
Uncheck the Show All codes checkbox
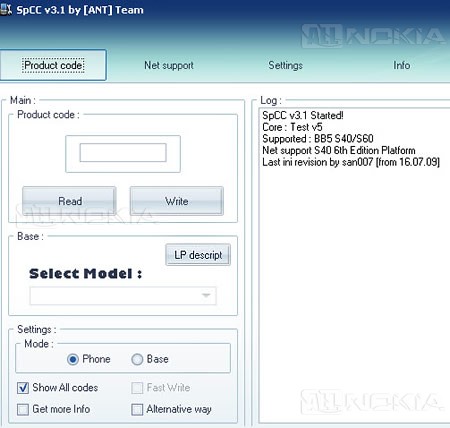click(x=23, y=388)
